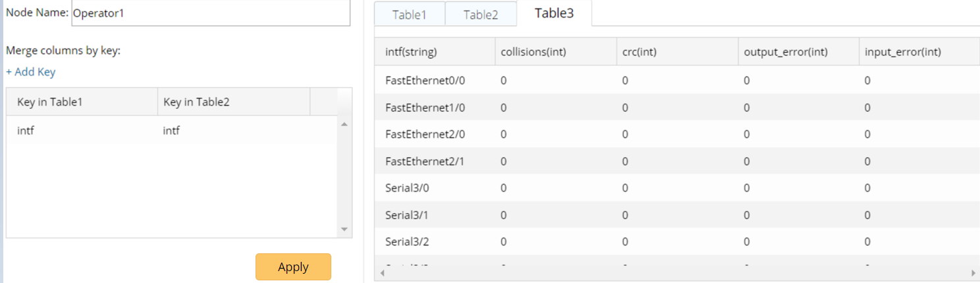The height and width of the screenshot is (283, 980).
Task: Click the Add Key link
Action: pyautogui.click(x=30, y=72)
